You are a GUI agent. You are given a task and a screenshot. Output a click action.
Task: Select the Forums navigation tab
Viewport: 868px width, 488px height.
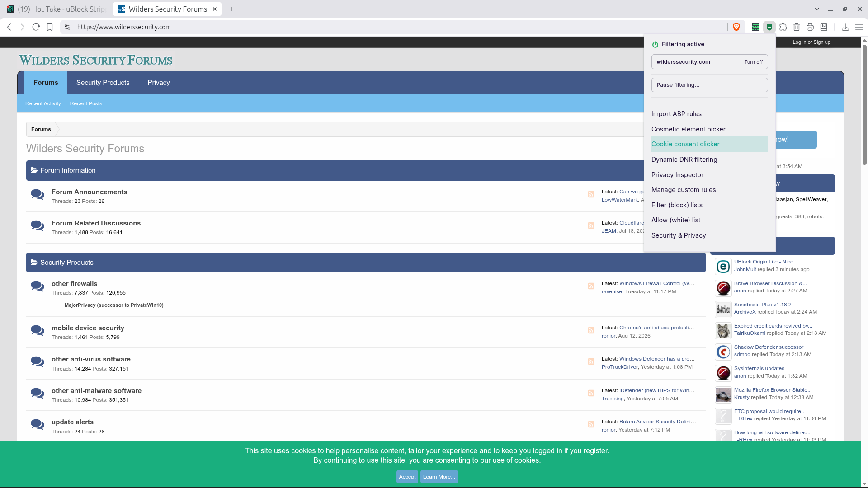(x=46, y=83)
